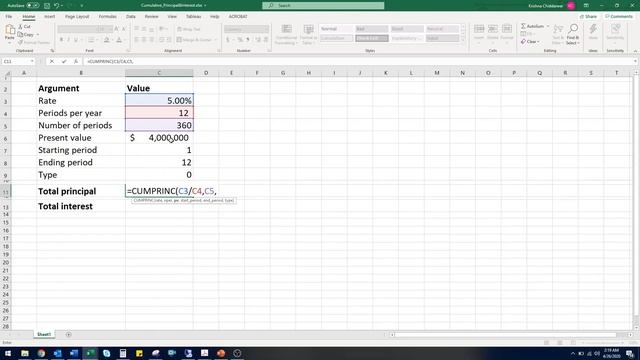Open Chrome from the taskbar
This screenshot has width=640, height=360.
tap(41, 353)
